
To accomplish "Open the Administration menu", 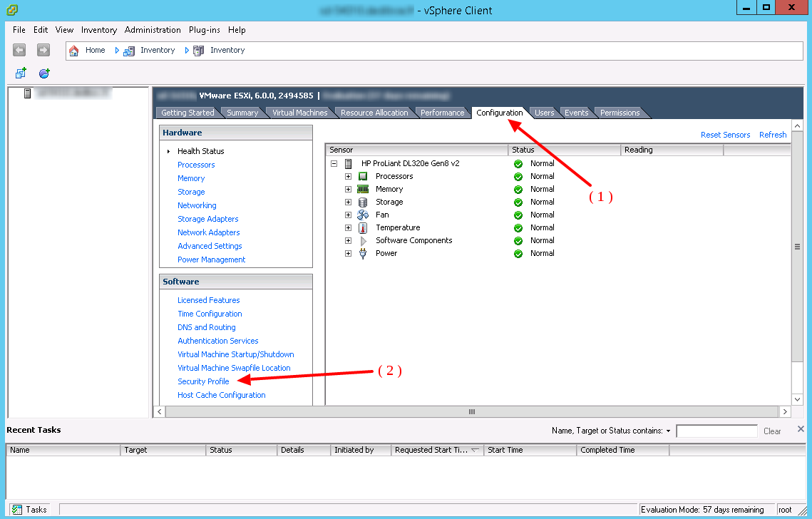I will (153, 30).
